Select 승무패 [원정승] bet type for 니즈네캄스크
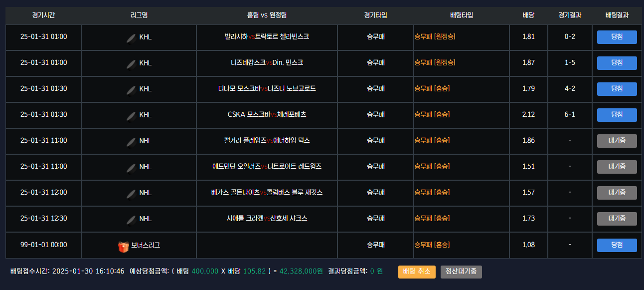The image size is (644, 290). click(x=435, y=62)
